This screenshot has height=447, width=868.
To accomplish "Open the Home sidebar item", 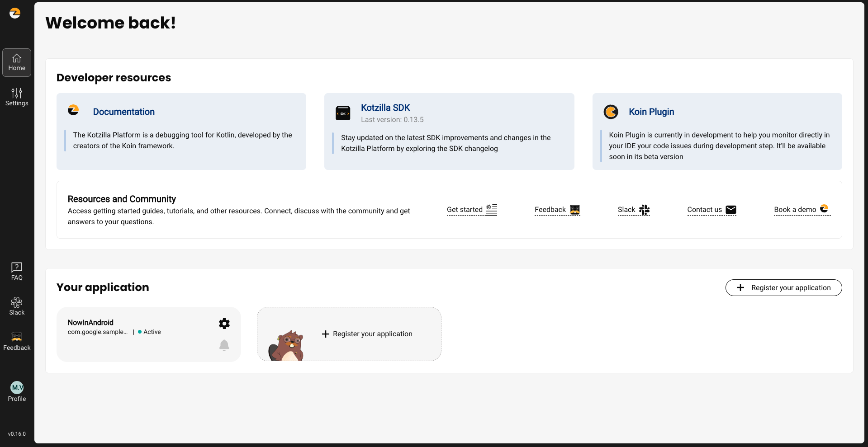I will pyautogui.click(x=17, y=62).
